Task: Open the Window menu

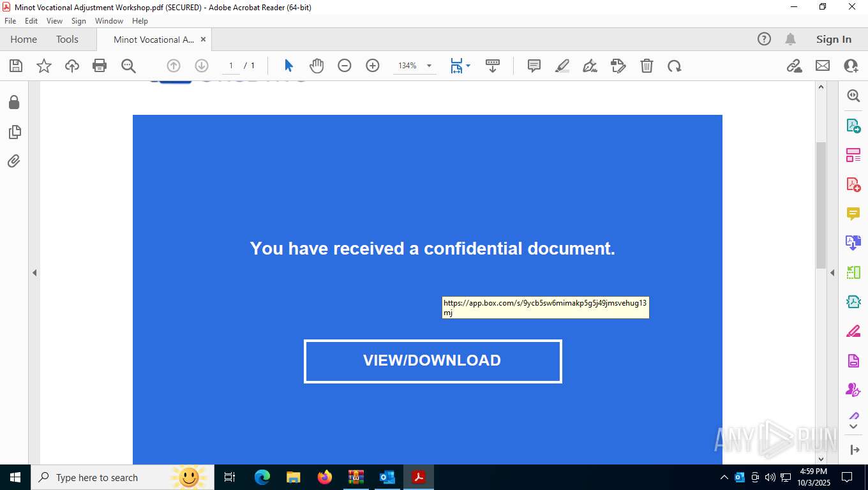Action: click(x=109, y=21)
